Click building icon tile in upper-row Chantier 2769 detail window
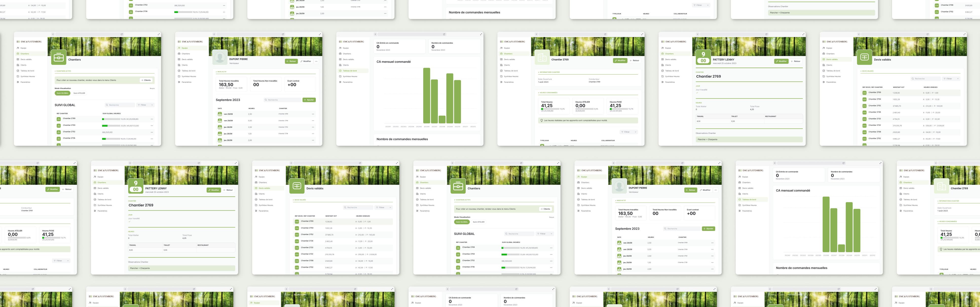 [x=542, y=58]
